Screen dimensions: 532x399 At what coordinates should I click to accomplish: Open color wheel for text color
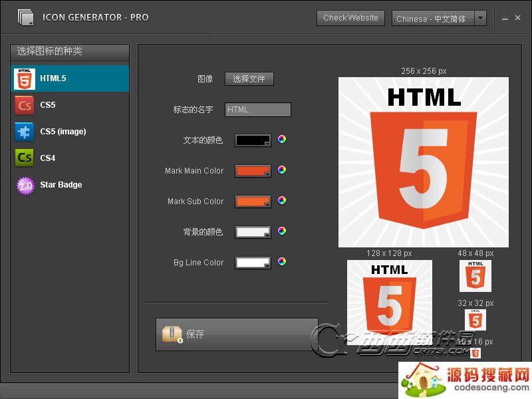point(282,140)
